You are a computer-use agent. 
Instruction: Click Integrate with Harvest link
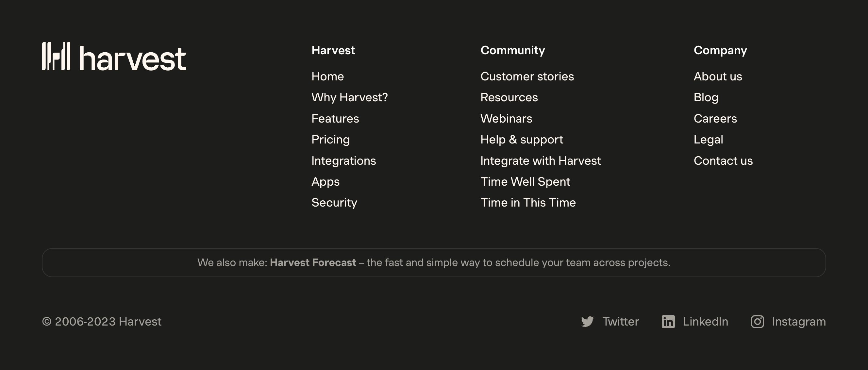[x=541, y=161]
